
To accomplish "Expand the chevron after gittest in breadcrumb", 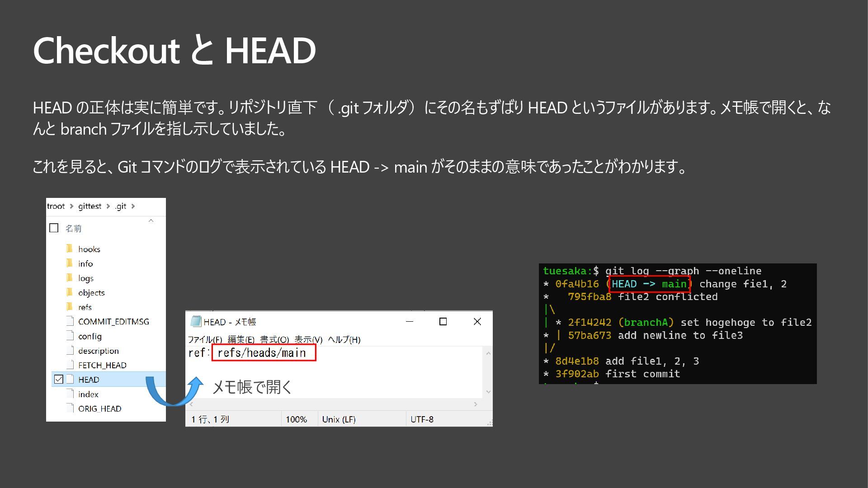I will 108,206.
